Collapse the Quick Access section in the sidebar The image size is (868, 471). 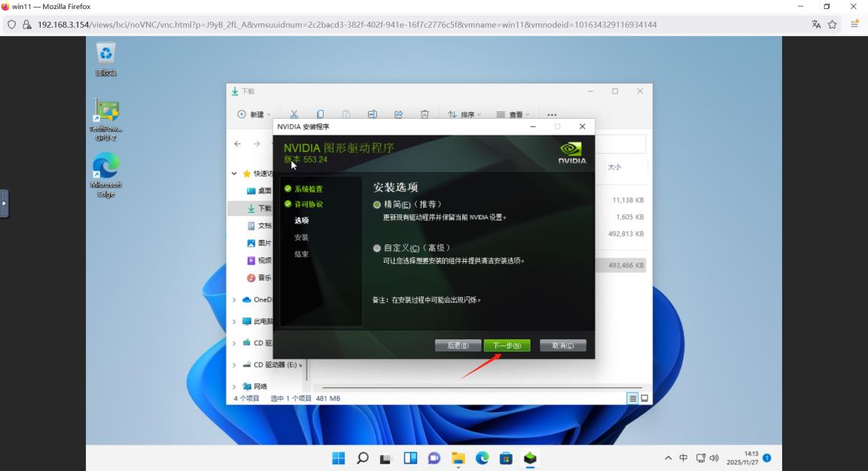pos(234,172)
